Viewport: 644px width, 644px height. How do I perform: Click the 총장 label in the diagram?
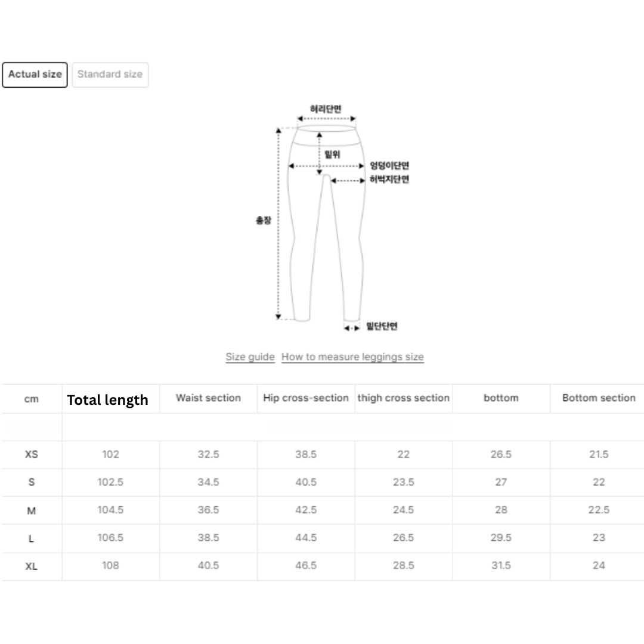(x=264, y=221)
